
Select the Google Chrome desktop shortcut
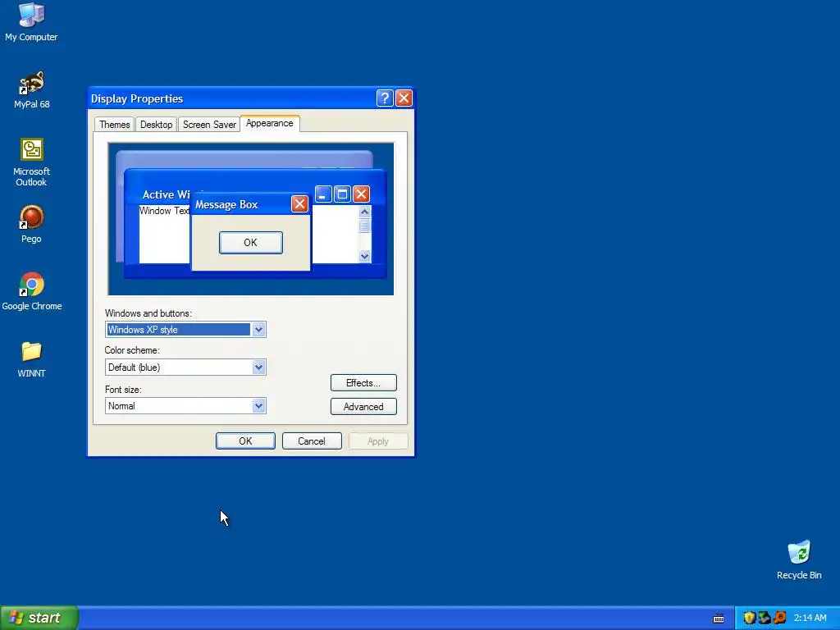click(32, 291)
